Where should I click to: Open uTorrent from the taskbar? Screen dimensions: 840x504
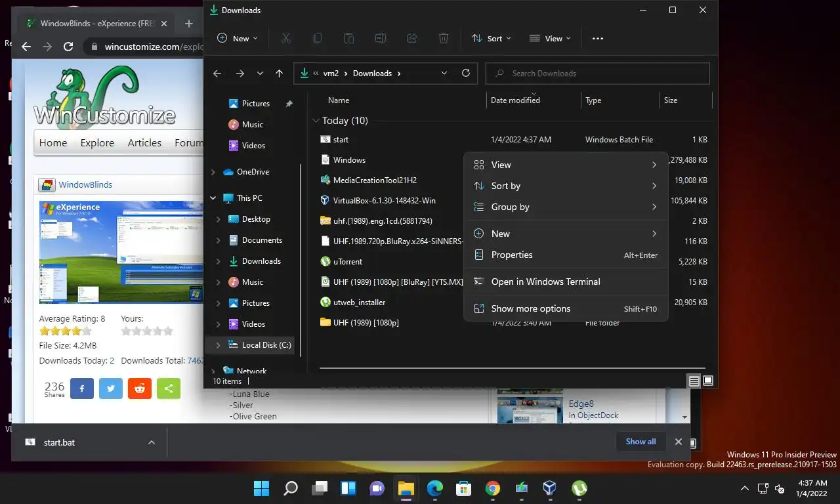[579, 488]
